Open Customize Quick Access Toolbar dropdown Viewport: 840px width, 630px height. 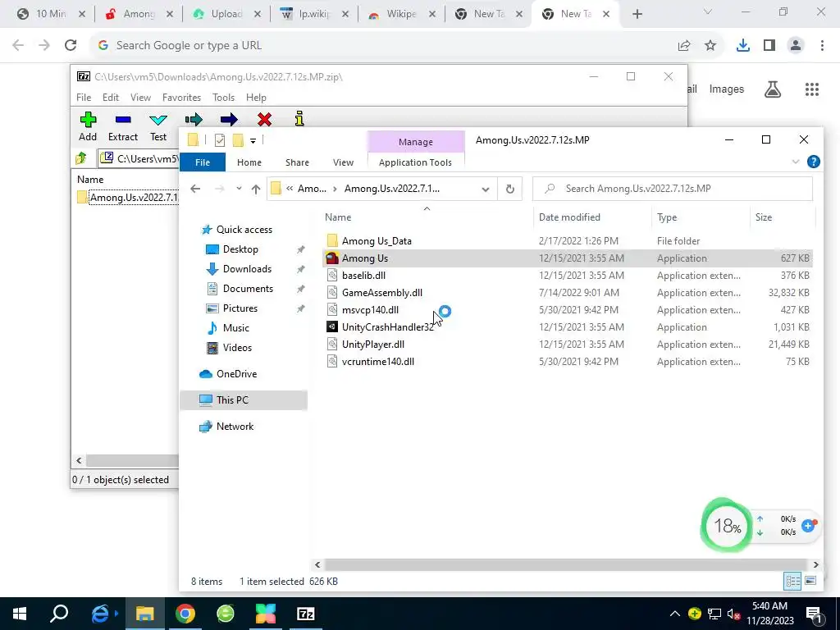coord(253,141)
